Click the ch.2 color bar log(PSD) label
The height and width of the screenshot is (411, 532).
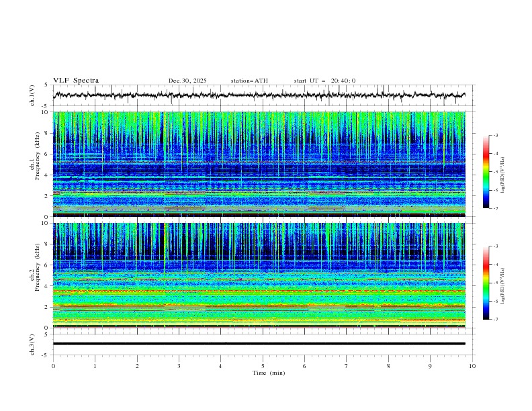[x=503, y=285]
